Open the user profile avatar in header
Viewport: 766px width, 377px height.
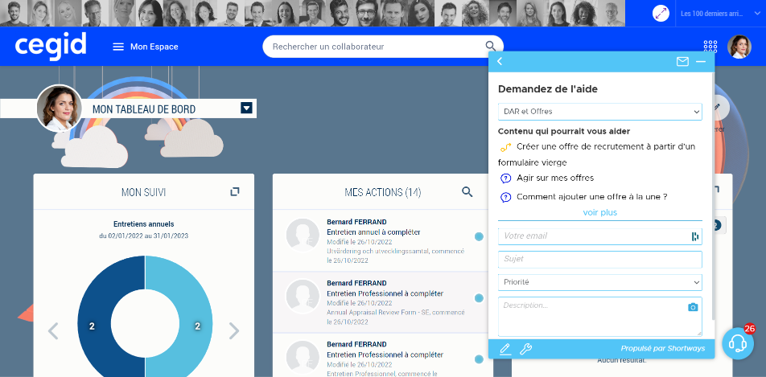739,46
